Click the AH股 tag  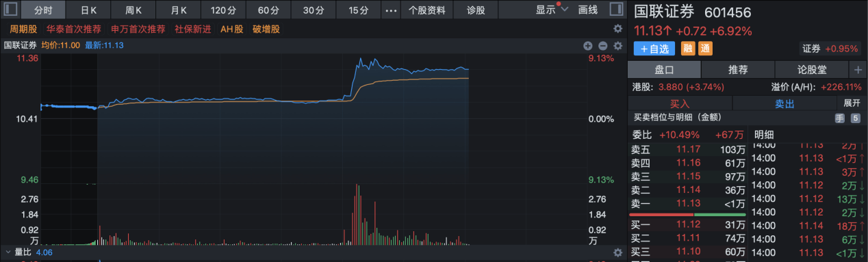tap(231, 29)
